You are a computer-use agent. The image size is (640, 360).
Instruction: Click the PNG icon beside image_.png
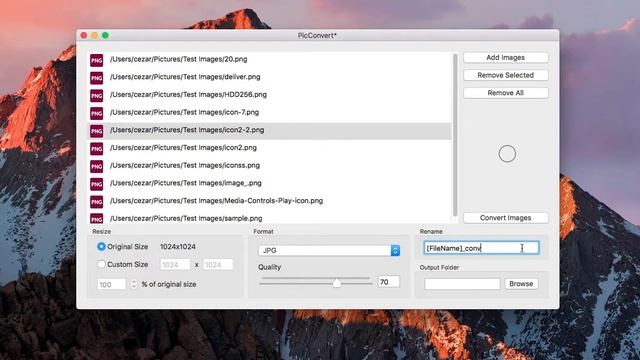click(x=97, y=184)
